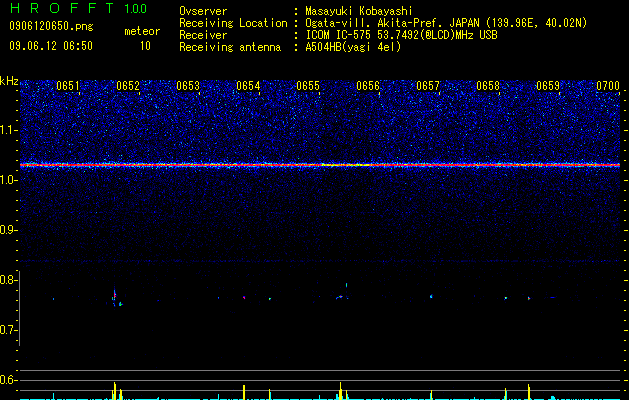
Task: Click the tallest yellow peak at the bottom under 0652
Action: coord(115,391)
